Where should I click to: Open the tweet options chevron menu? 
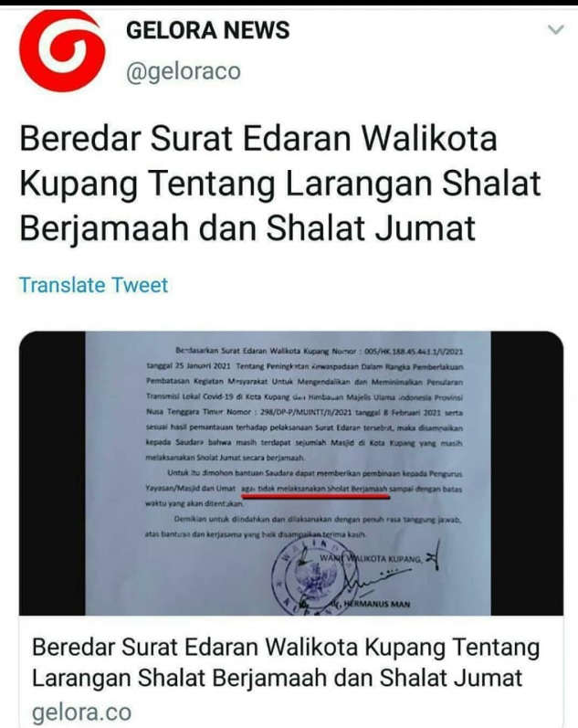(555, 30)
